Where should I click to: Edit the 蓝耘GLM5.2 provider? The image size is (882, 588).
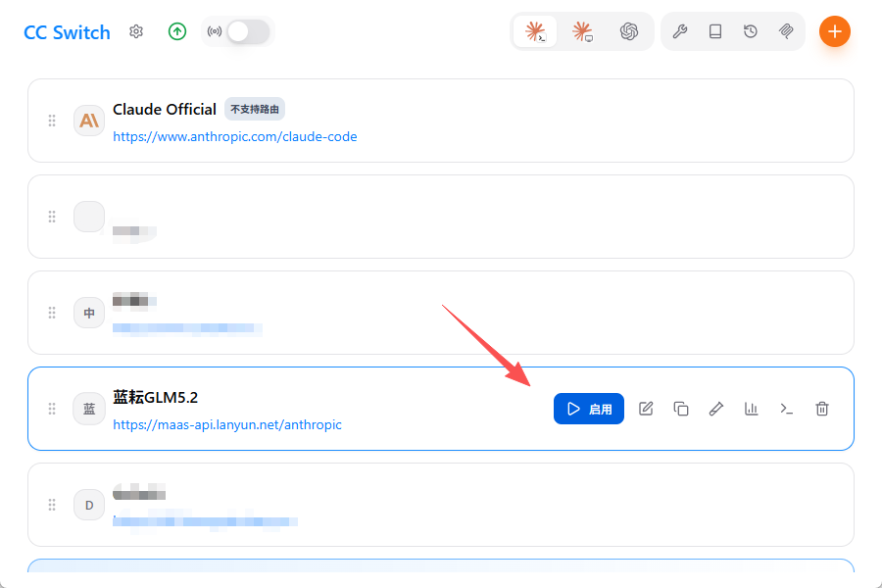point(646,409)
